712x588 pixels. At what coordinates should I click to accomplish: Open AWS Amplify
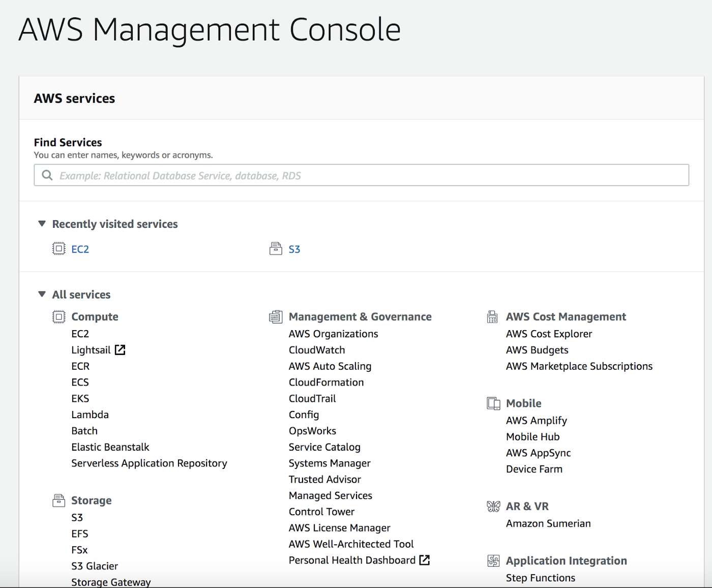coord(537,421)
